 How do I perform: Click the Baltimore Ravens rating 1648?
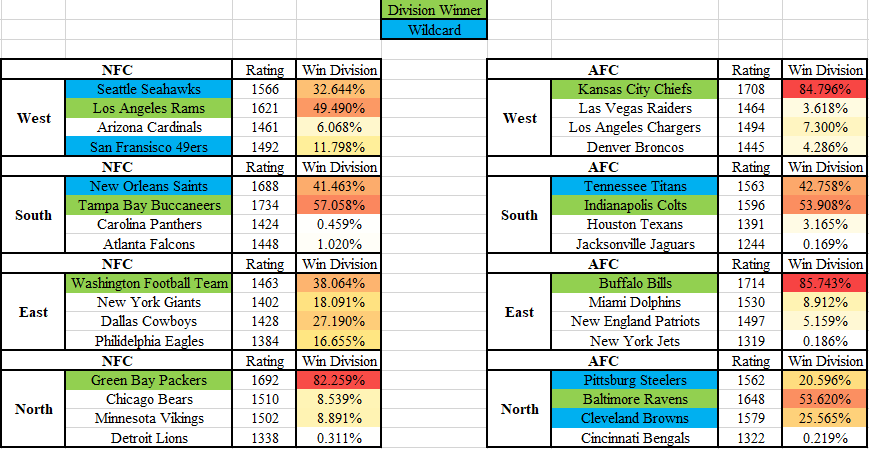coord(750,400)
